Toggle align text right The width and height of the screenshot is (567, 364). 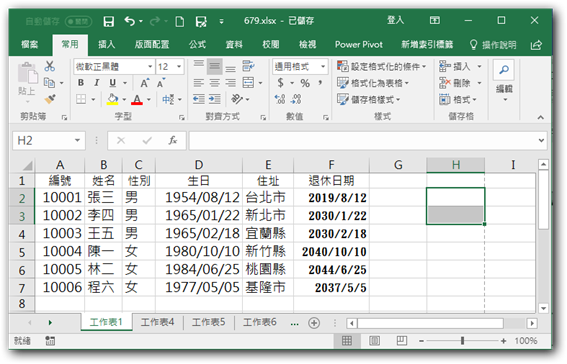point(231,83)
